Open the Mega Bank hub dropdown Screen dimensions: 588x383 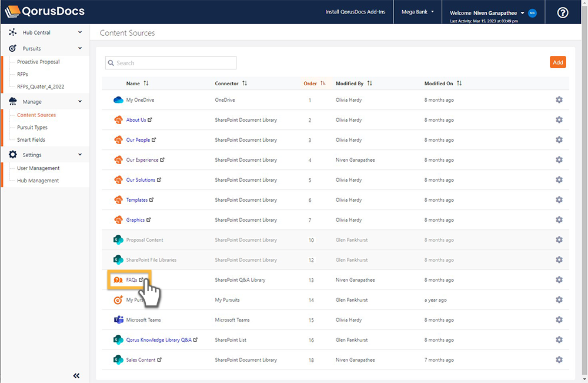tap(417, 12)
